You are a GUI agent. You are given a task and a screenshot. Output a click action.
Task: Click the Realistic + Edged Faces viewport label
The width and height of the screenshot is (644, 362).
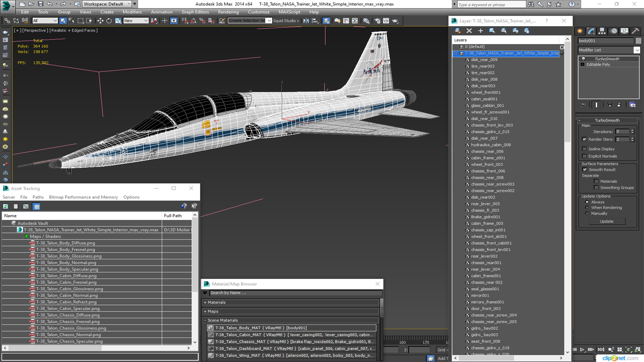click(73, 30)
